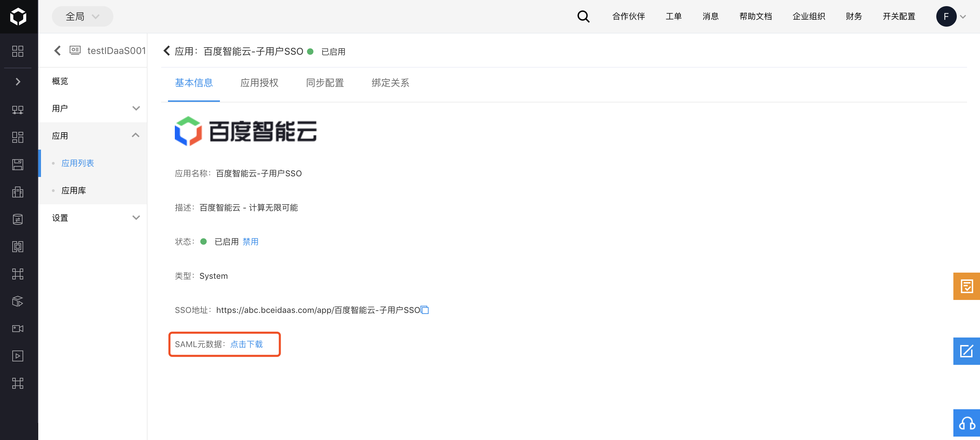Open the blue edit feedback floating button
This screenshot has height=440, width=980.
[x=966, y=351]
